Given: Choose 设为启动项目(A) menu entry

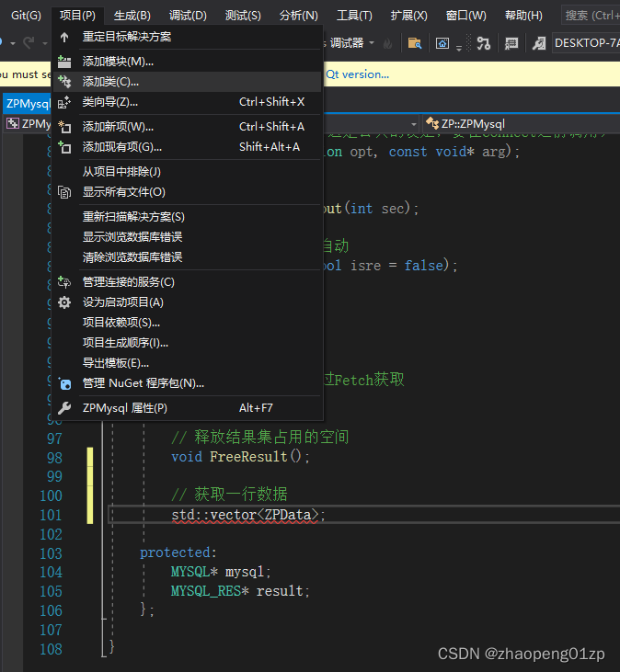Looking at the screenshot, I should pyautogui.click(x=188, y=302).
